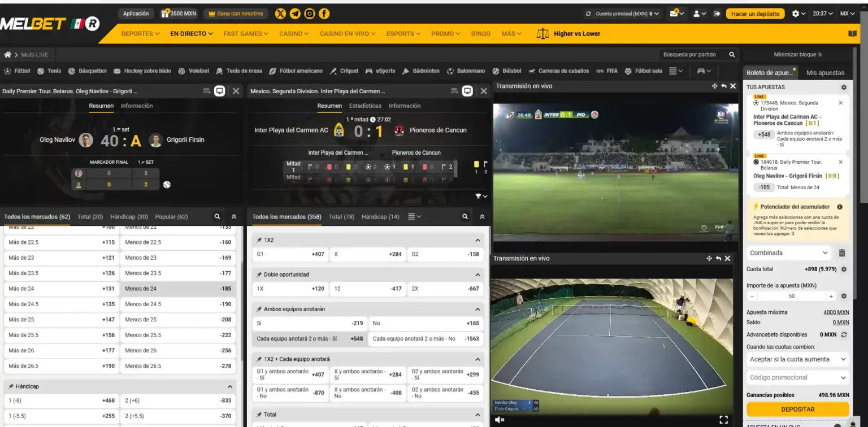Open the MX language selector
Viewport: 868px width, 427px height.
[x=847, y=14]
